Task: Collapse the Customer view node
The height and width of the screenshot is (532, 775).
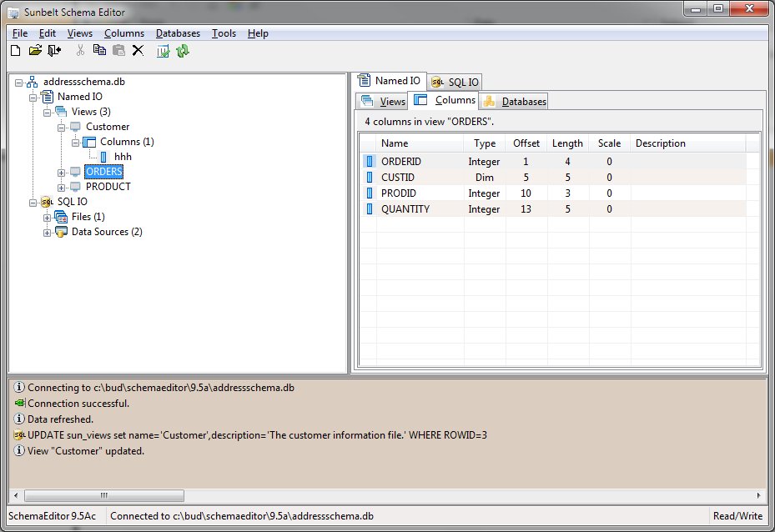Action: [62, 127]
